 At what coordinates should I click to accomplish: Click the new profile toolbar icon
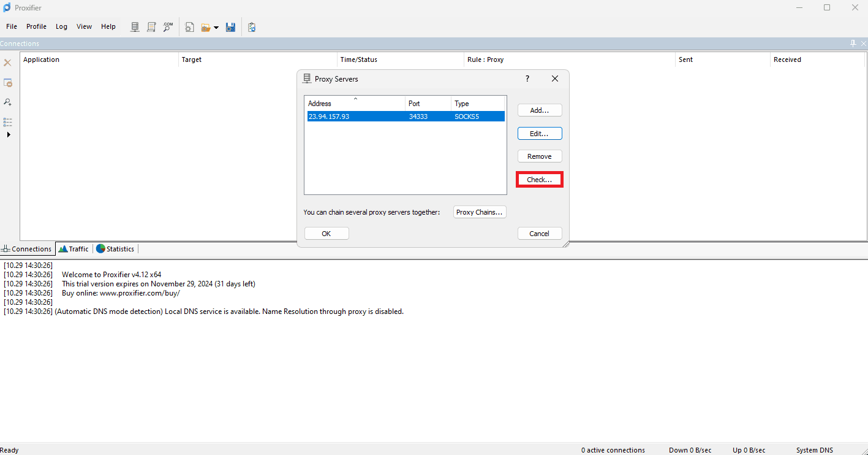coord(190,27)
